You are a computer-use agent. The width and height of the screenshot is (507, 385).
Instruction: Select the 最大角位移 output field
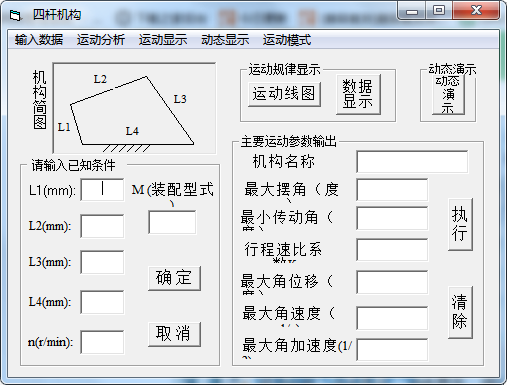(392, 282)
